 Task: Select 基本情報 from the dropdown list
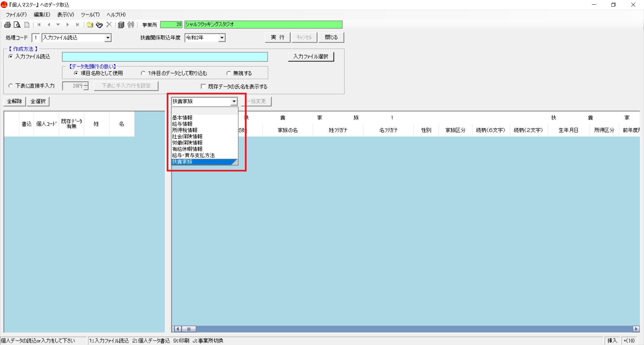(x=205, y=118)
